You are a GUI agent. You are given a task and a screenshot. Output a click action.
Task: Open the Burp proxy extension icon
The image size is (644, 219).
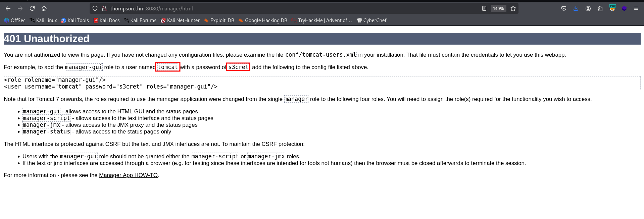(x=612, y=8)
